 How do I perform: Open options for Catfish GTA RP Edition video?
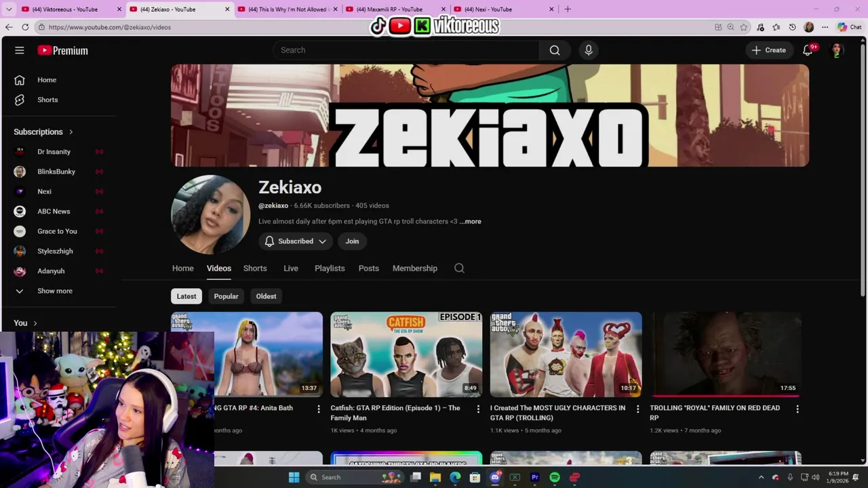click(478, 409)
